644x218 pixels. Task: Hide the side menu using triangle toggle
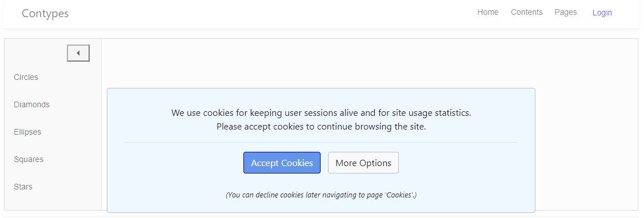(x=78, y=54)
